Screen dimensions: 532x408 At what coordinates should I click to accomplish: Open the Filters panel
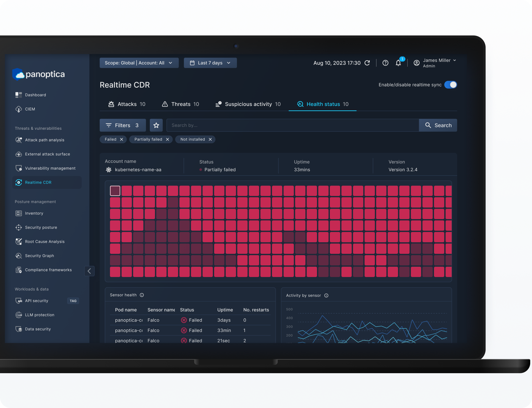point(123,125)
